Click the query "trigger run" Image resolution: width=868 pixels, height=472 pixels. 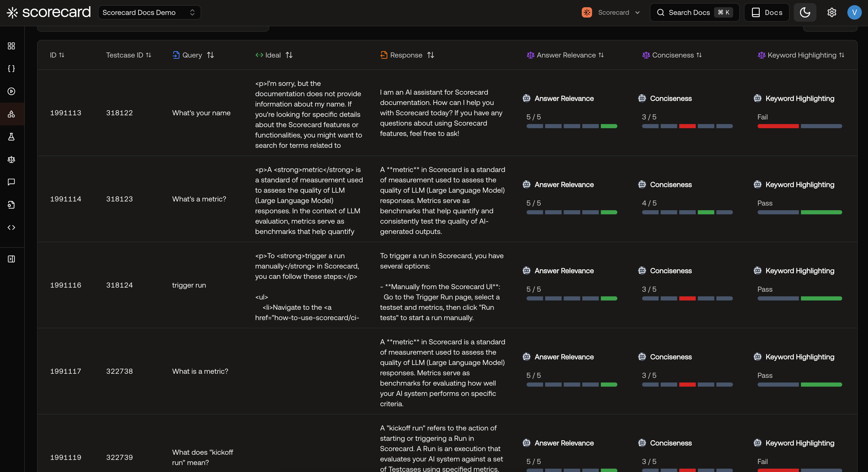coord(189,285)
